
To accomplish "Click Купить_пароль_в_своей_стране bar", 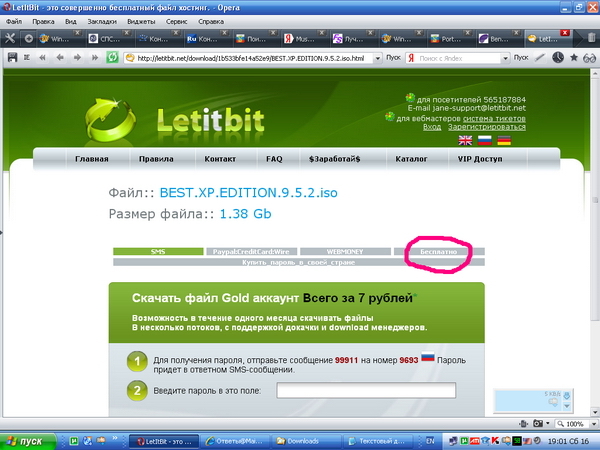I will (x=298, y=262).
